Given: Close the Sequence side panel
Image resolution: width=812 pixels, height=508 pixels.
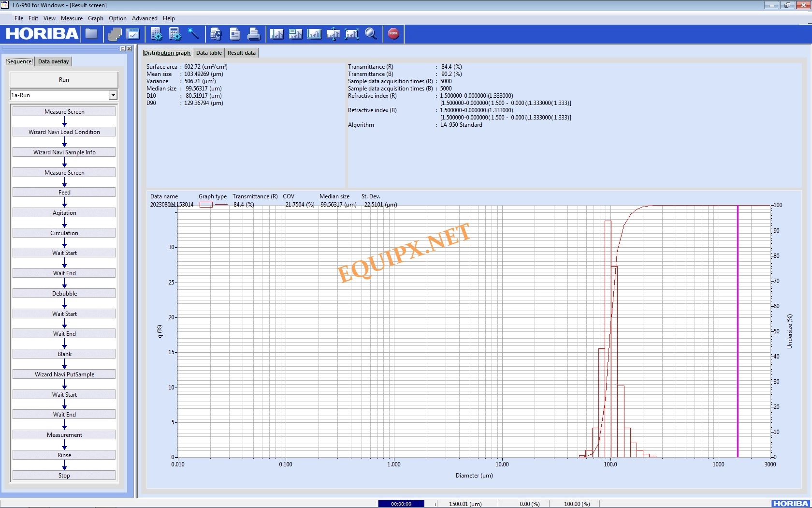Looking at the screenshot, I should [129, 48].
